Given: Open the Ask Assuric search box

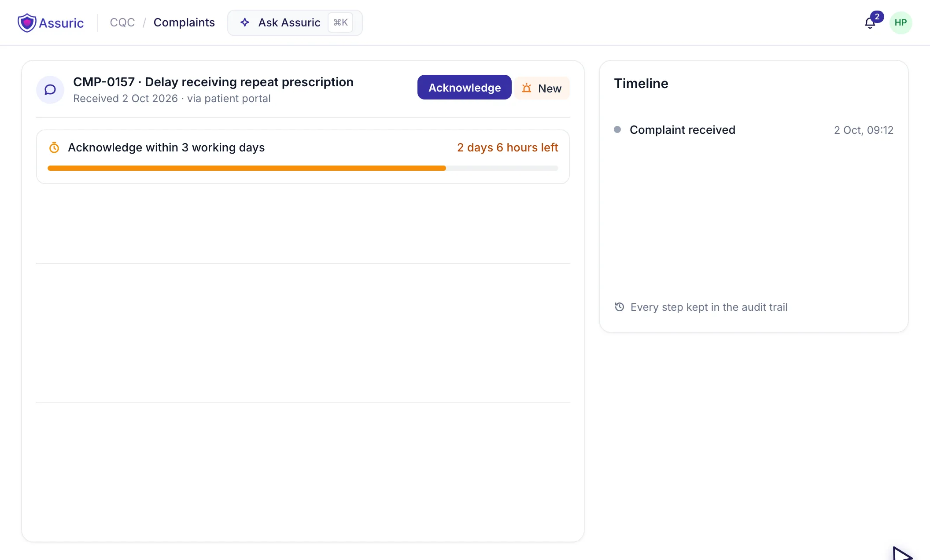Looking at the screenshot, I should (x=295, y=22).
